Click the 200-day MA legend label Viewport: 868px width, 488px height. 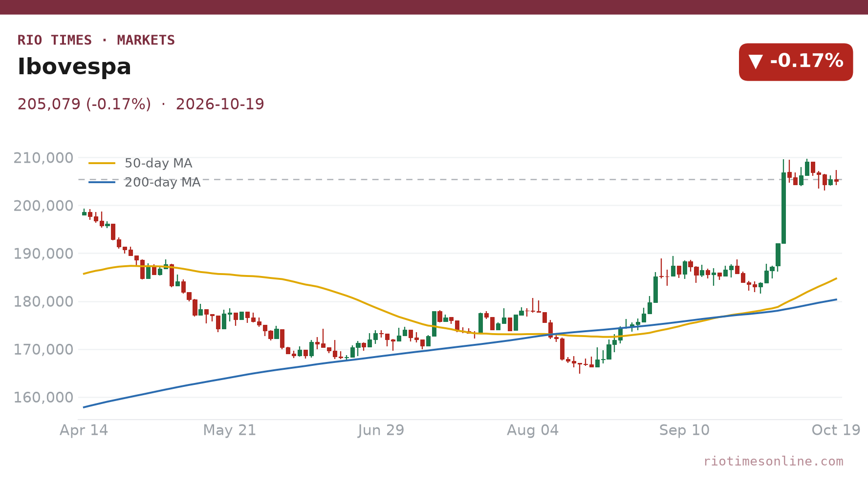tap(162, 182)
